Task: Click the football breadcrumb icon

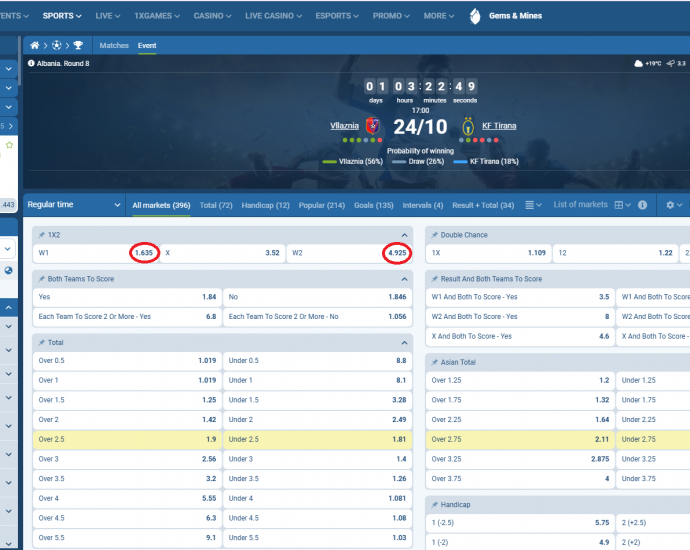Action: pos(56,45)
